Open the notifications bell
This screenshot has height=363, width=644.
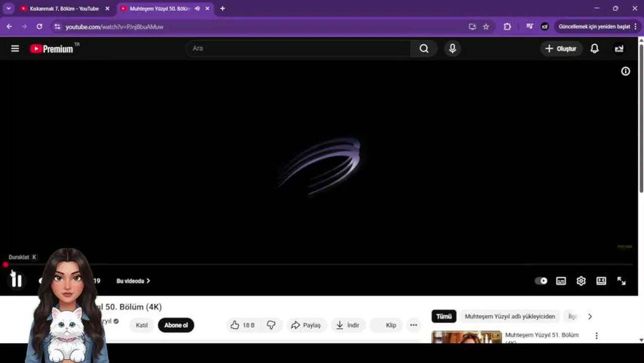tap(595, 48)
